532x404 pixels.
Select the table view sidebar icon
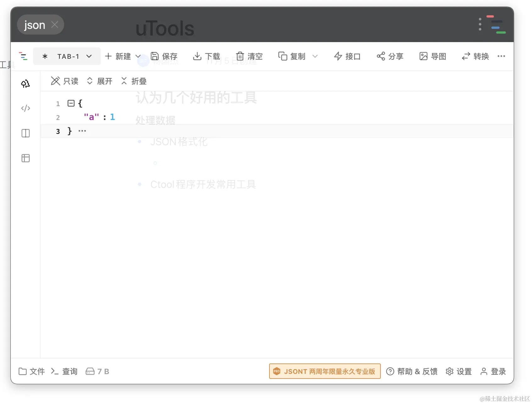[25, 158]
